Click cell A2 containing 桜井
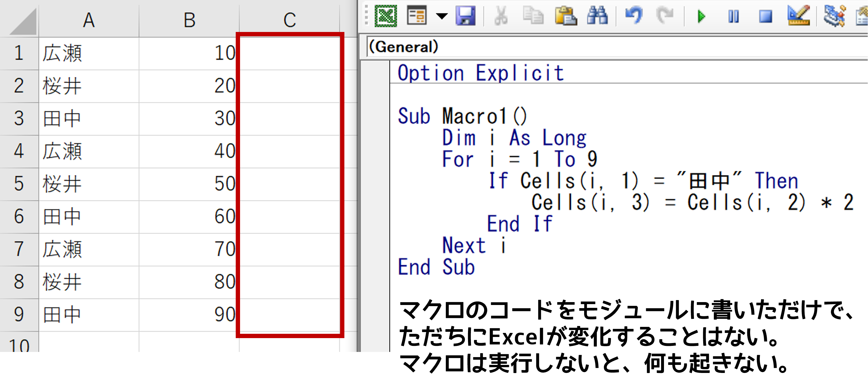This screenshot has height=379, width=868. [89, 86]
